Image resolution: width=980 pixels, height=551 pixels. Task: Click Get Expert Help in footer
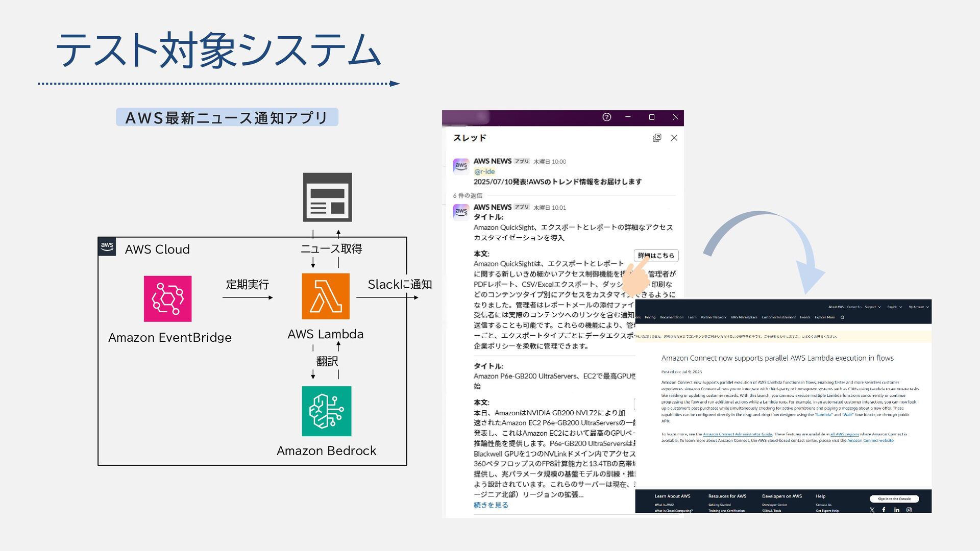pos(827,511)
